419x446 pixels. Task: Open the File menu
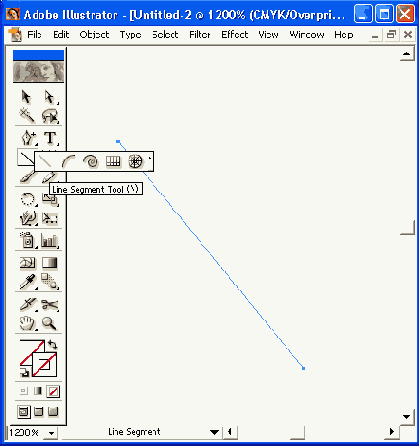pos(34,35)
